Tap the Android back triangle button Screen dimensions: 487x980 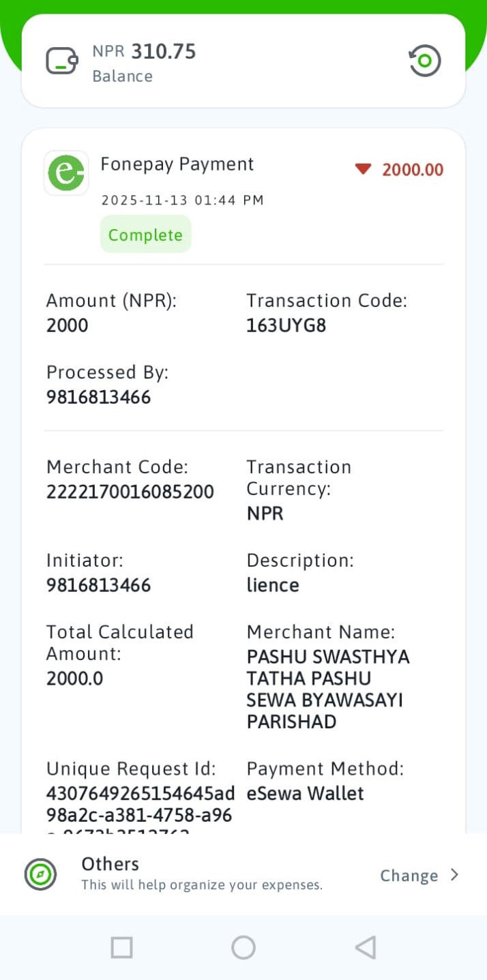pyautogui.click(x=366, y=947)
